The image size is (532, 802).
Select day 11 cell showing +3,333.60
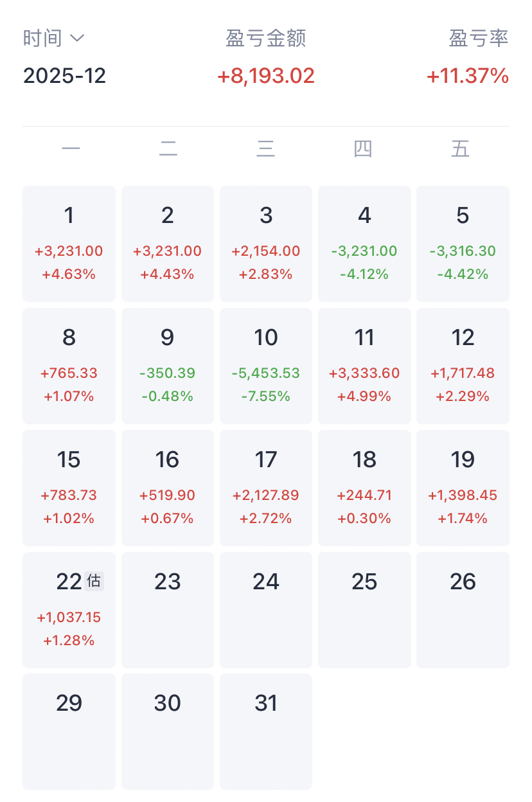click(364, 366)
